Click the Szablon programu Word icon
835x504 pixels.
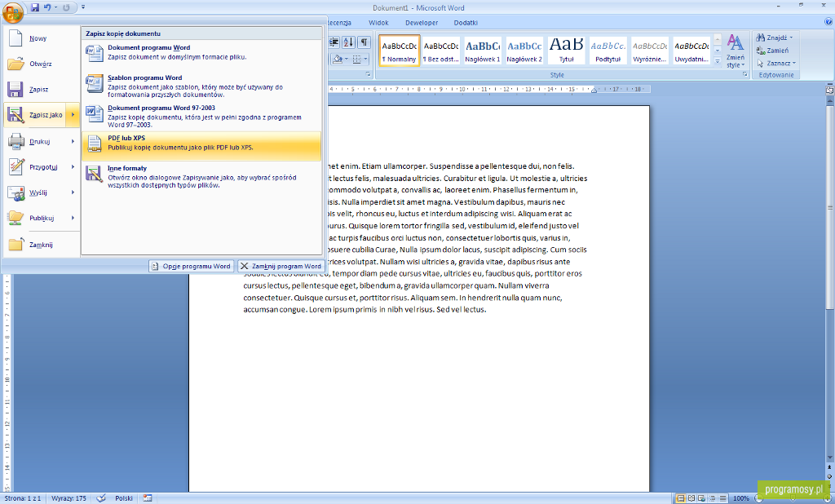click(x=95, y=83)
